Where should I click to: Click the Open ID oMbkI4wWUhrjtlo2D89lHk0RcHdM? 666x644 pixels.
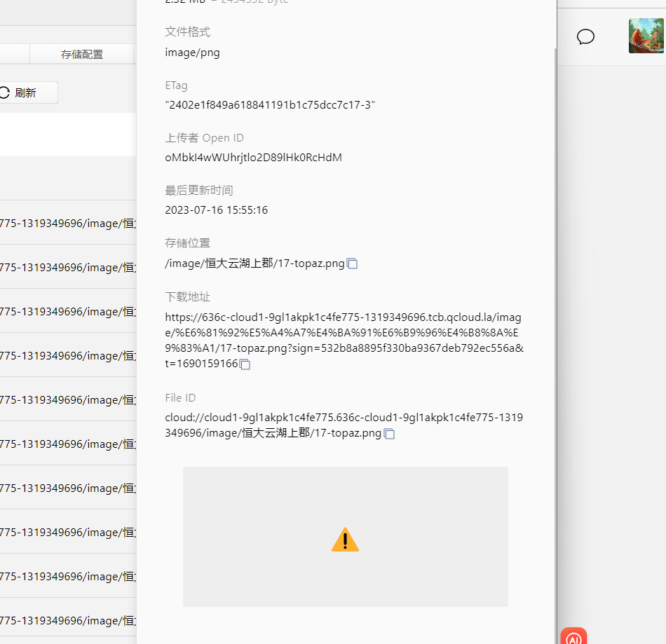tap(254, 158)
